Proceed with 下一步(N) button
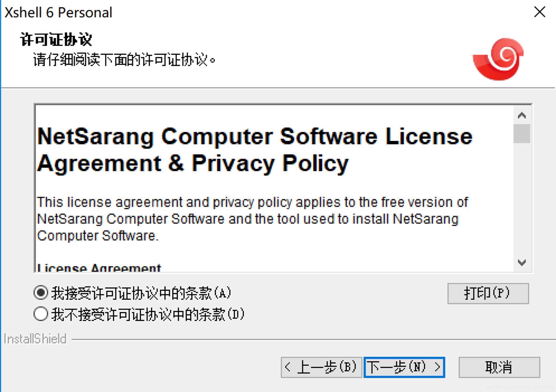The width and height of the screenshot is (556, 392). [404, 367]
